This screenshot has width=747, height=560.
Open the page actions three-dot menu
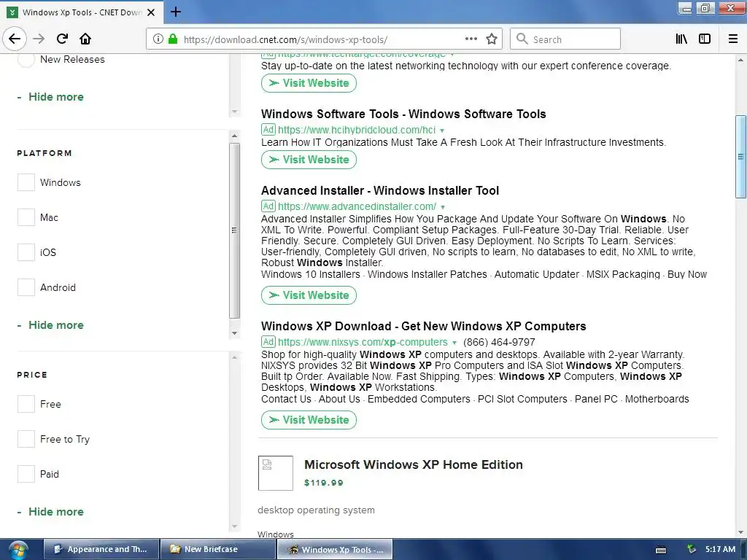(x=471, y=39)
